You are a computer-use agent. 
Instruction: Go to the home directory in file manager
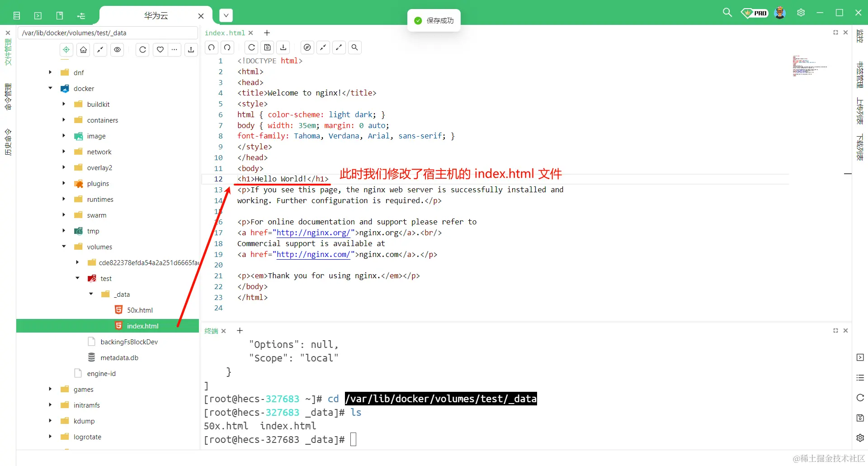[84, 50]
